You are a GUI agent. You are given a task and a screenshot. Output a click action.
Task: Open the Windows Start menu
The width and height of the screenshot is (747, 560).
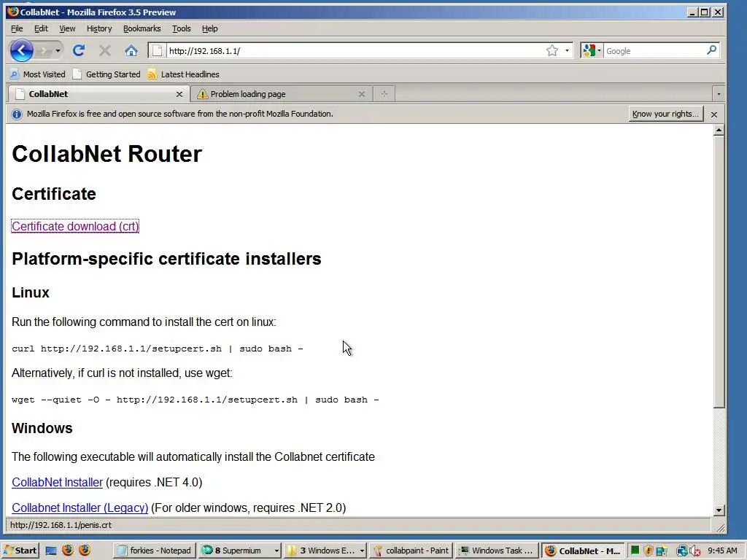click(20, 551)
